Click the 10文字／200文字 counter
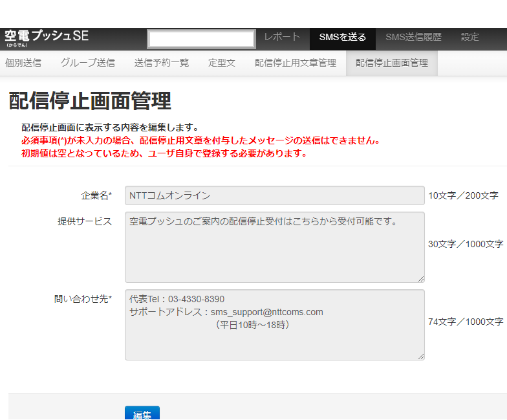The height and width of the screenshot is (420, 507). pyautogui.click(x=463, y=195)
